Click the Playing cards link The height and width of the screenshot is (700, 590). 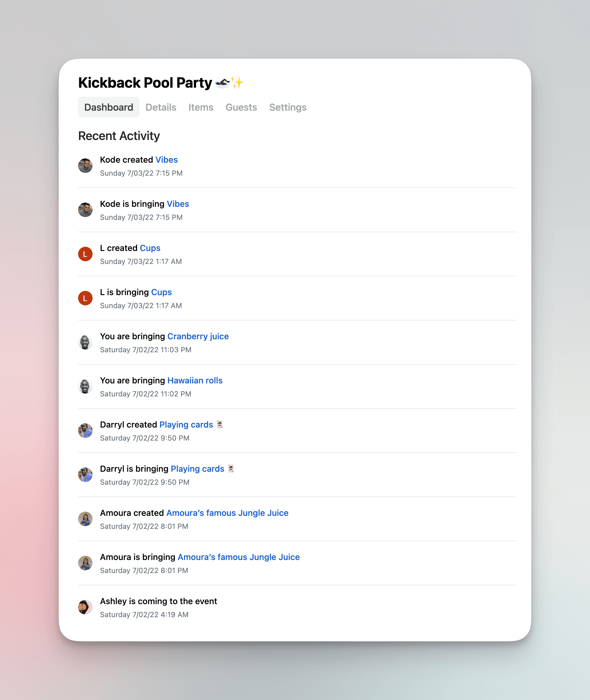[186, 425]
